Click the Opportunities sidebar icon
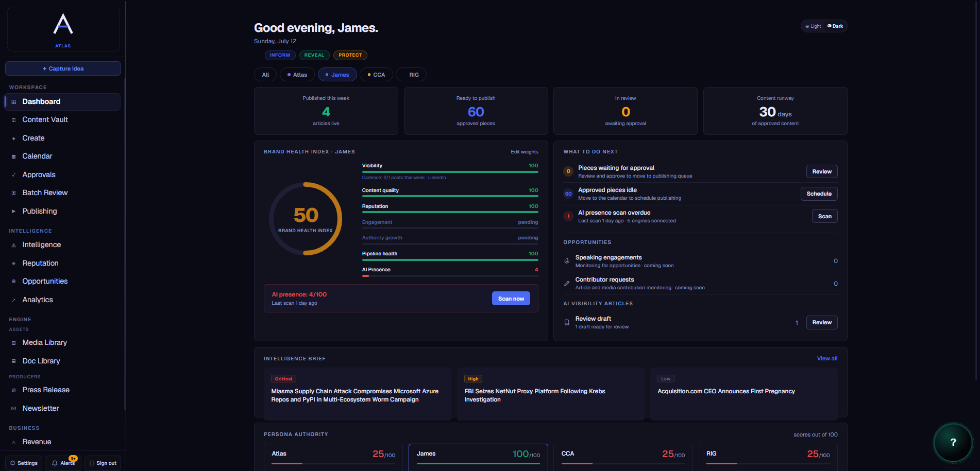Screen dimensions: 980x471 [14, 282]
